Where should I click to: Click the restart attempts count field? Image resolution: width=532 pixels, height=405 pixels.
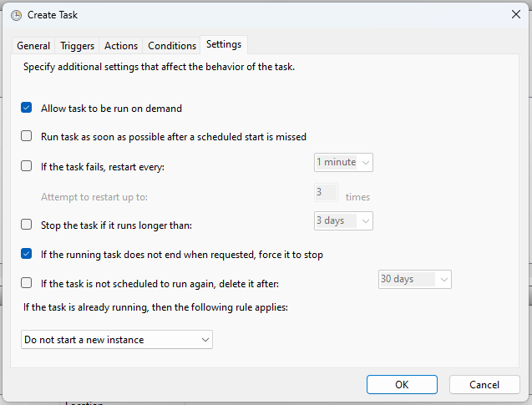click(x=326, y=193)
